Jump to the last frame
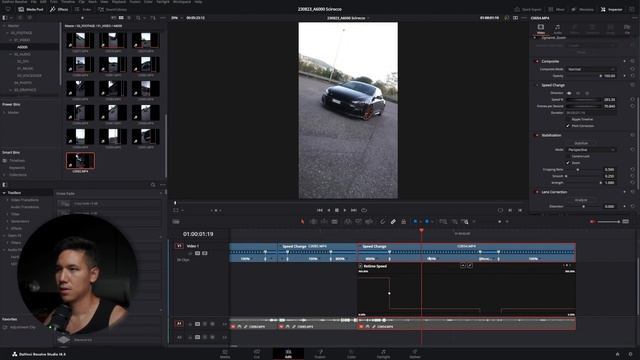 (x=354, y=210)
